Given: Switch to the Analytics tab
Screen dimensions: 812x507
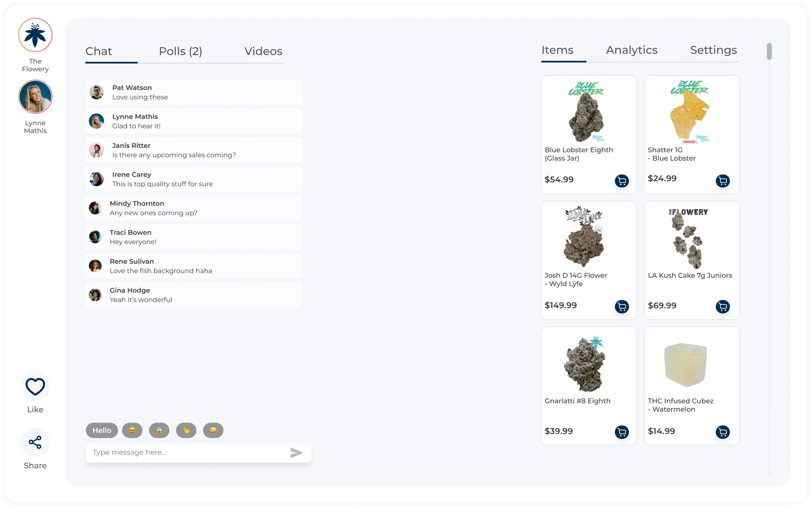Looking at the screenshot, I should coord(632,50).
